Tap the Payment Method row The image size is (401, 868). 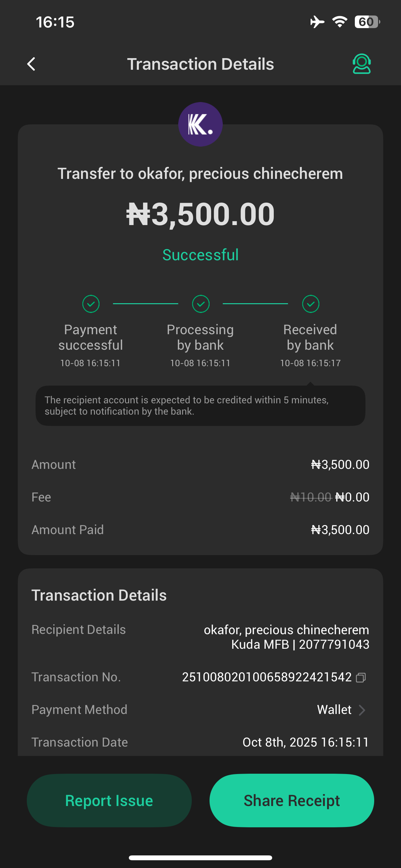click(x=200, y=710)
